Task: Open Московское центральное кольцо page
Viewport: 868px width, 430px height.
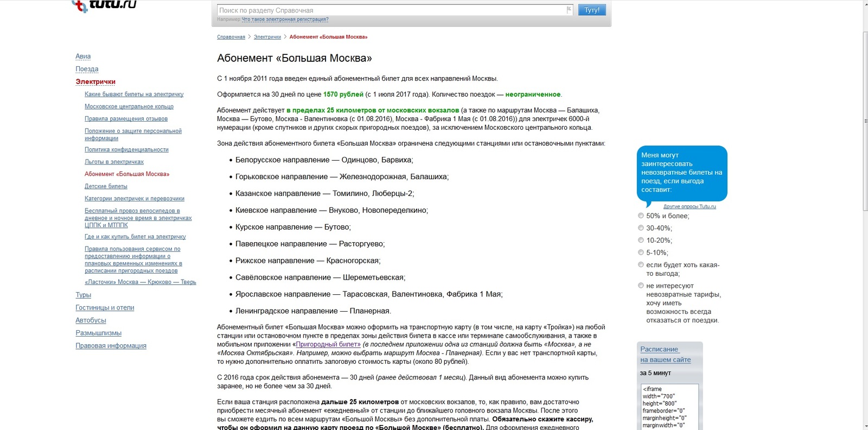Action: click(x=129, y=106)
